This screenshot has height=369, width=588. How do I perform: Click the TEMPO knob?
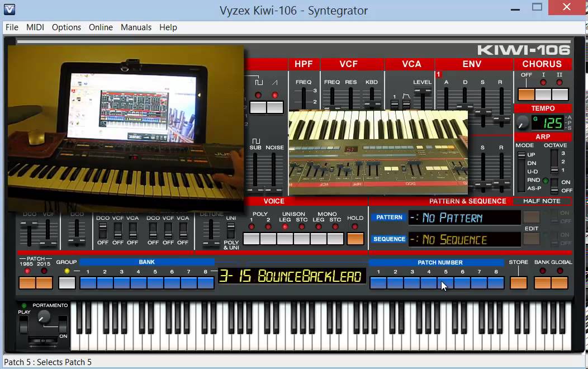522,122
